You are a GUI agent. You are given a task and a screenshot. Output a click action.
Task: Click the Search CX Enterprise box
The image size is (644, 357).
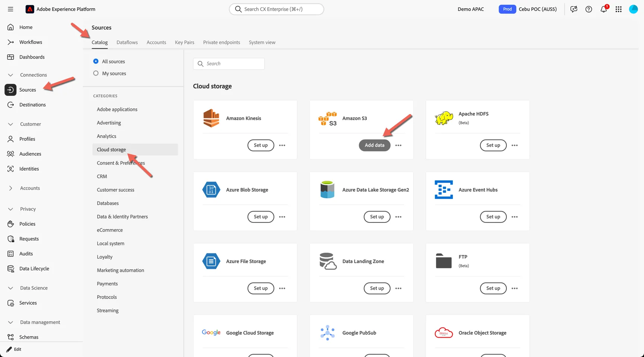coord(277,9)
